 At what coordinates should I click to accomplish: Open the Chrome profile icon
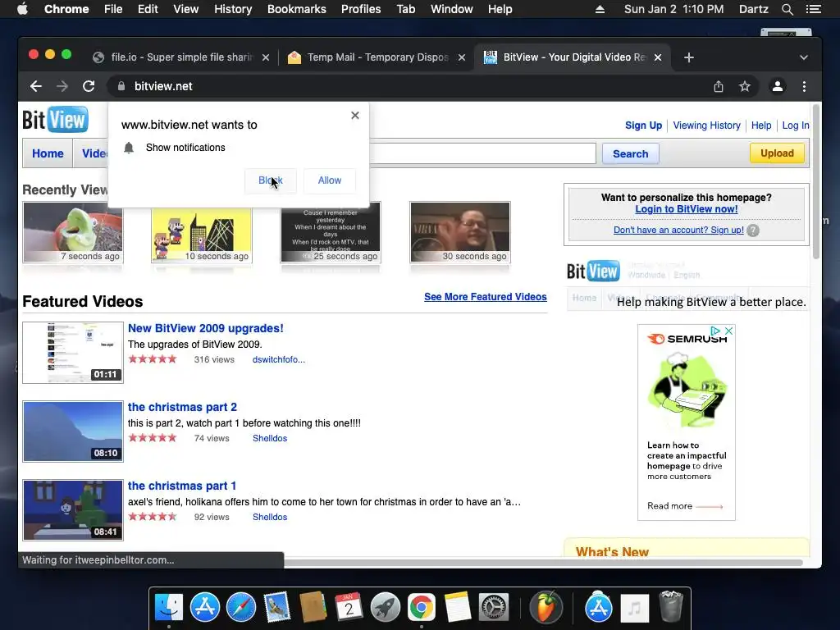coord(778,86)
